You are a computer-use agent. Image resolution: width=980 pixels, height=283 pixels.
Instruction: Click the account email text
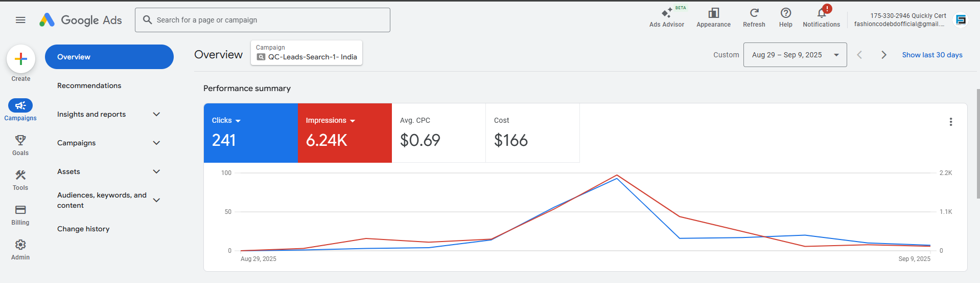(899, 24)
